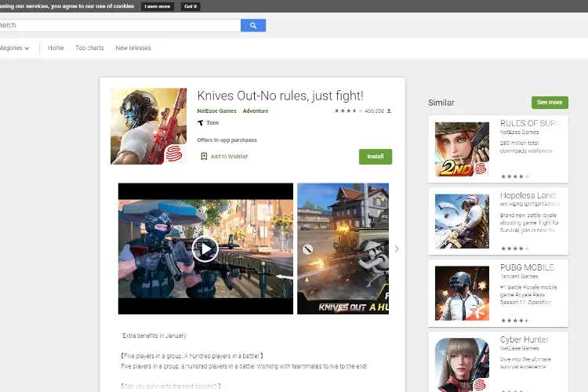The height and width of the screenshot is (392, 588).
Task: Click the Teen content rating icon
Action: tap(201, 122)
